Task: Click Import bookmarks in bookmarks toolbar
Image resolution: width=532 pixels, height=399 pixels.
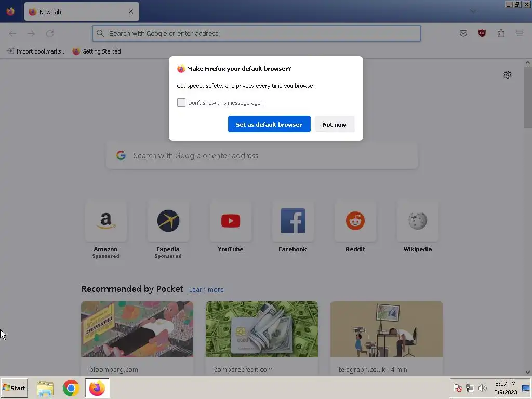Action: (36, 51)
